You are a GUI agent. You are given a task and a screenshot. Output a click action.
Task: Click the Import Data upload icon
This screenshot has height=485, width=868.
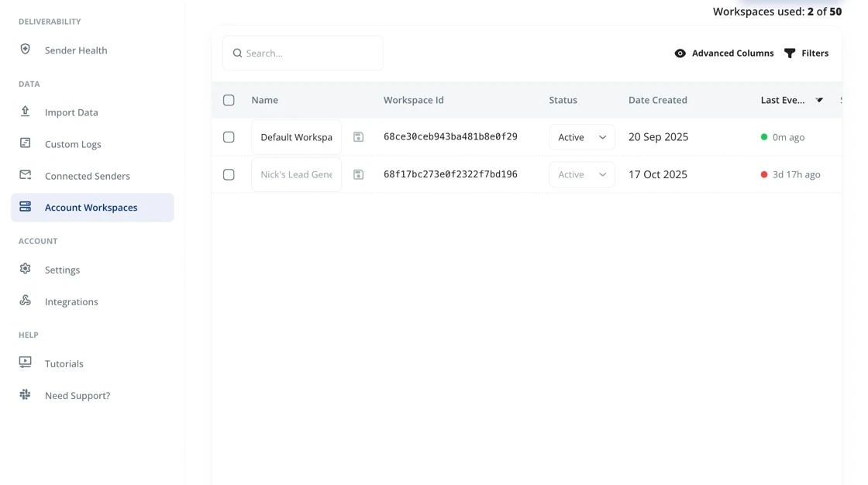point(25,112)
